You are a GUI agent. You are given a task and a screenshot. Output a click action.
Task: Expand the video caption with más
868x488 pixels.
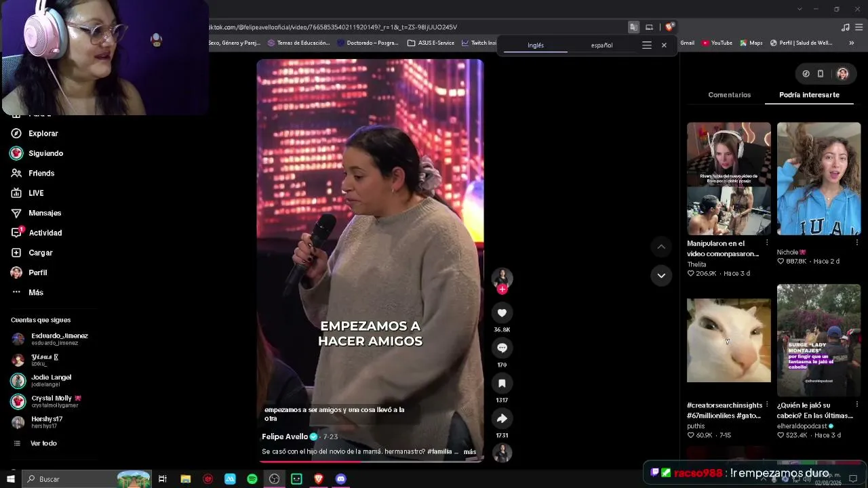pos(470,451)
